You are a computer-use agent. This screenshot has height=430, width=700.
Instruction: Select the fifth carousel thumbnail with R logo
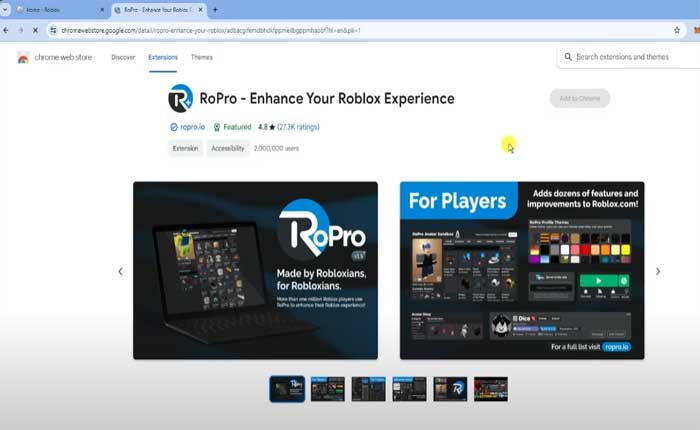pos(450,388)
